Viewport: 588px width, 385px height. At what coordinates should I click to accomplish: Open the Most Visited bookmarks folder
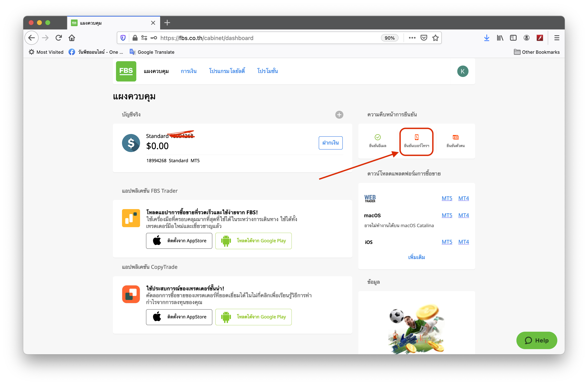coord(46,52)
